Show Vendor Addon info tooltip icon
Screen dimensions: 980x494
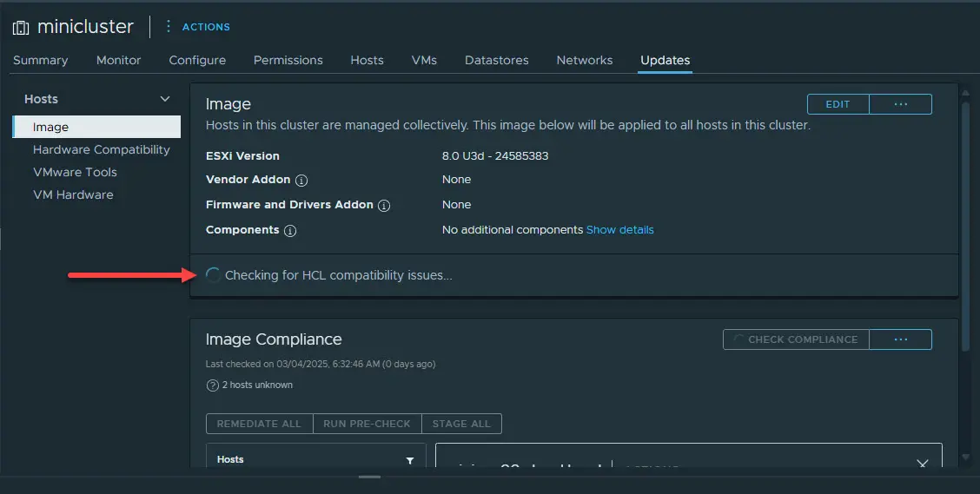pyautogui.click(x=301, y=181)
